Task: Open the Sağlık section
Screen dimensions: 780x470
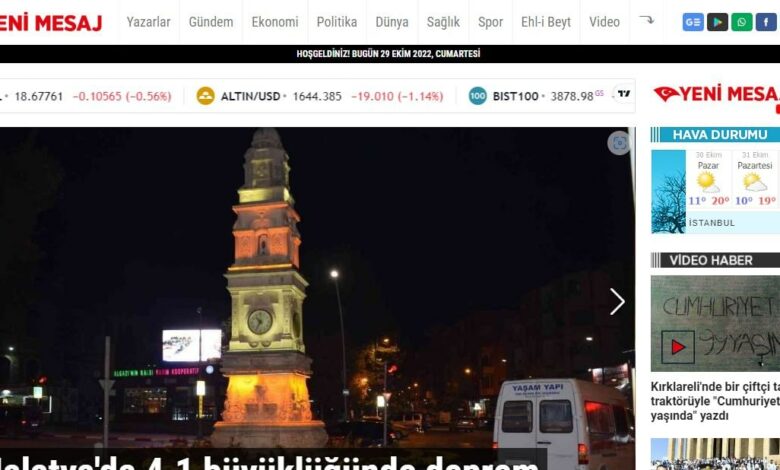Action: click(443, 22)
